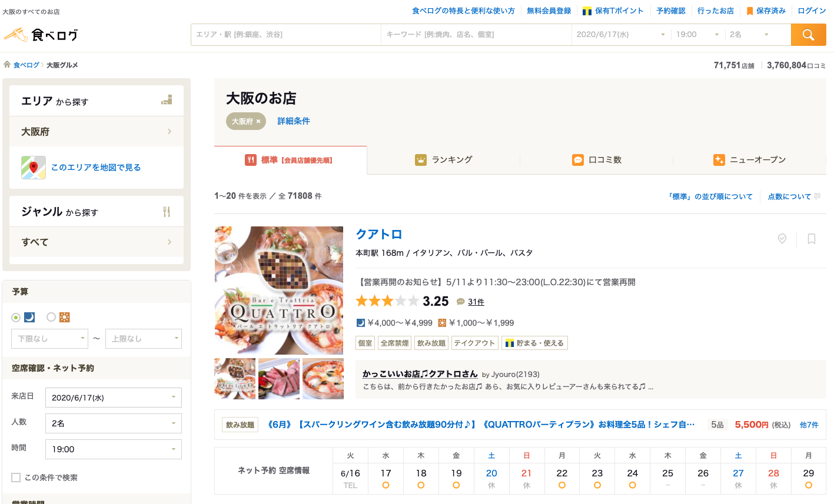The image size is (834, 504).
Task: Click the キーワード search input field
Action: (477, 35)
